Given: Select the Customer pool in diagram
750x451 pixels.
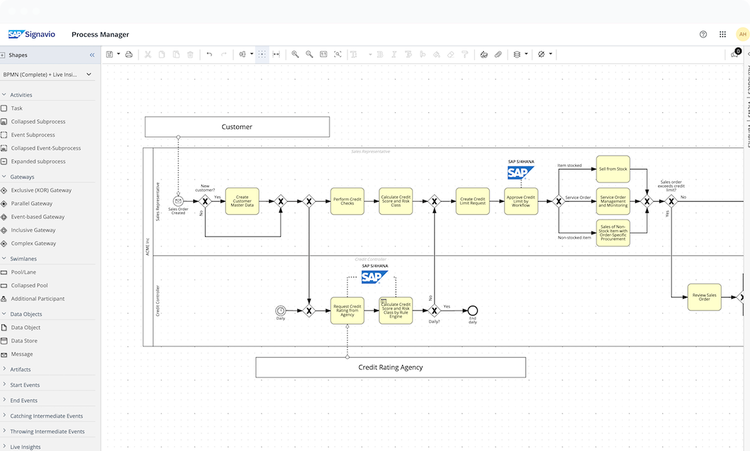Looking at the screenshot, I should (237, 127).
